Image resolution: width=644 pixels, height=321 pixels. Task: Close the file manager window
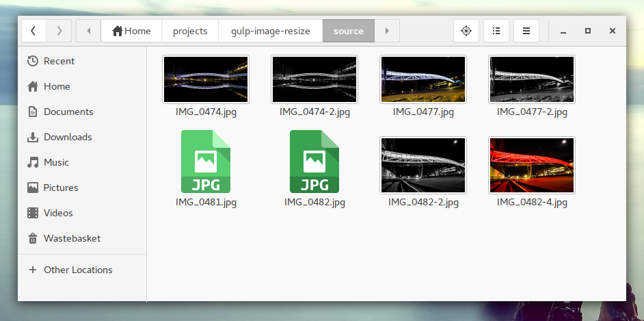click(x=613, y=31)
